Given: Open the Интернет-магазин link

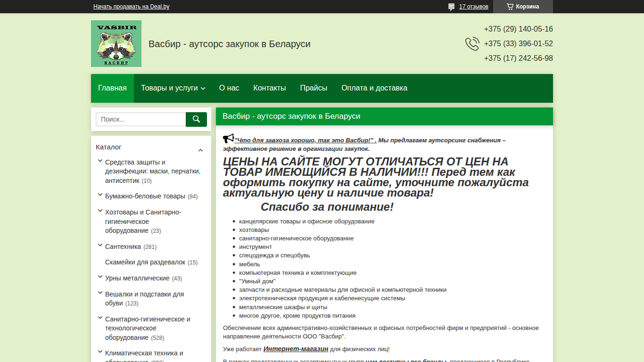Looking at the screenshot, I should pyautogui.click(x=296, y=349).
